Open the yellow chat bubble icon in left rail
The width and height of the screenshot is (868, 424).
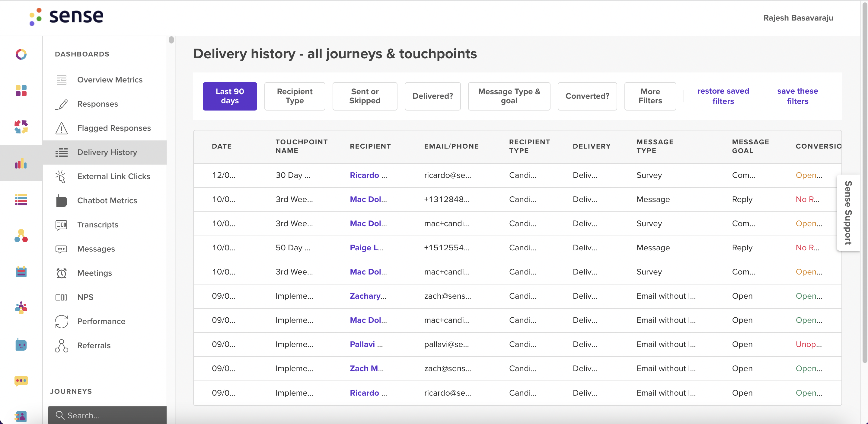coord(21,381)
